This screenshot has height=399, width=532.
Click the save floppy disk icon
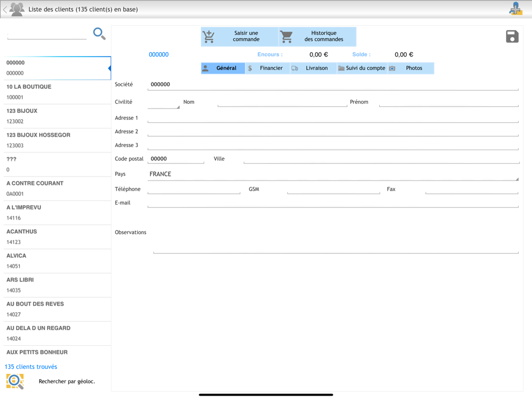[512, 36]
